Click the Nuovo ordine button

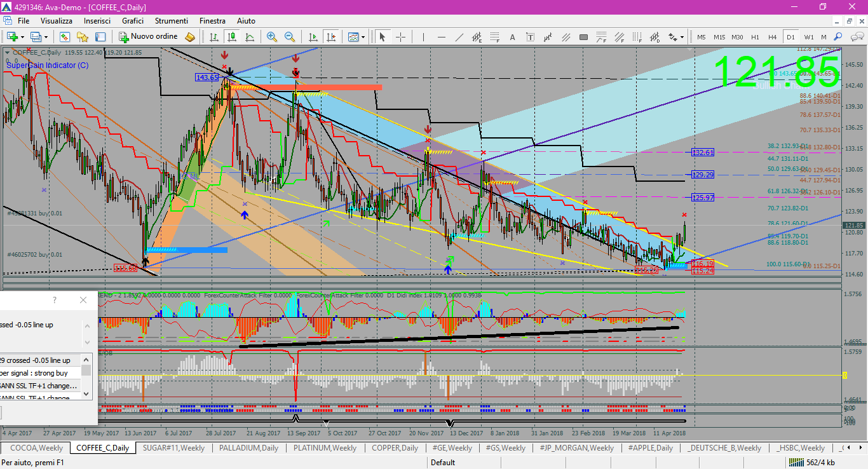[147, 37]
